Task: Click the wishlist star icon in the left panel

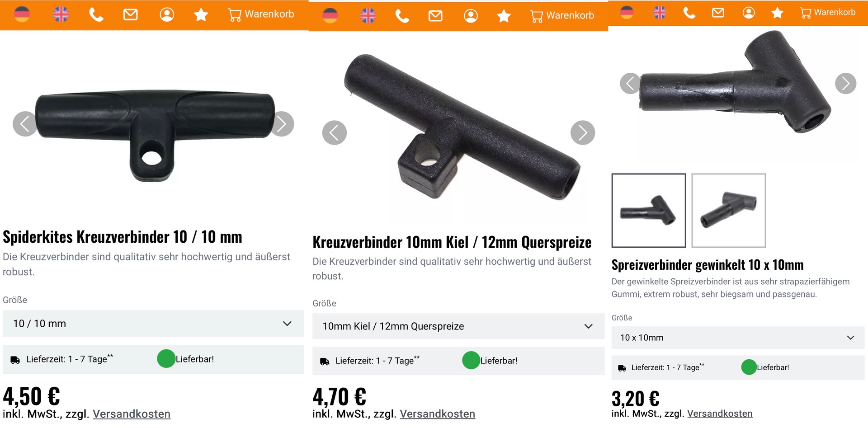Action: point(201,15)
